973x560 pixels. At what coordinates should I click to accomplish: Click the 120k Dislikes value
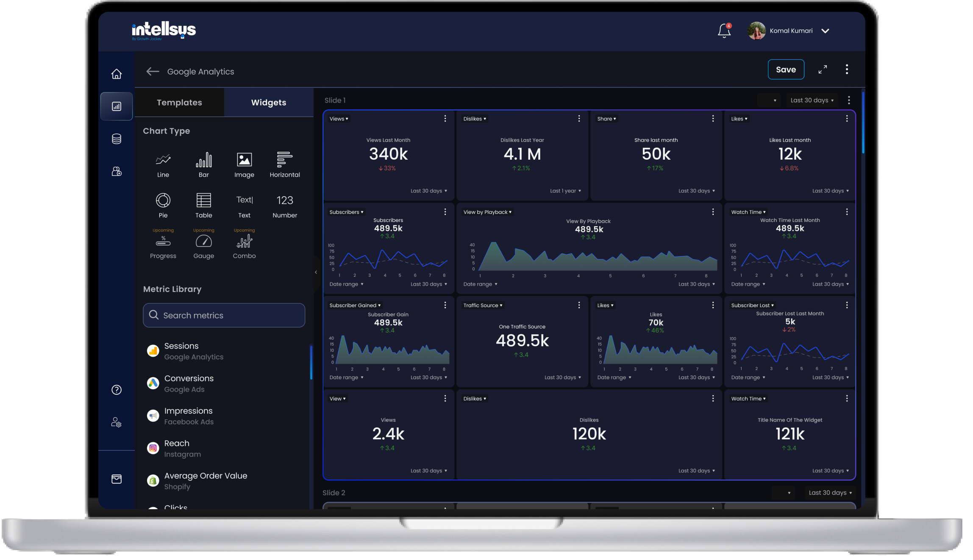click(589, 434)
